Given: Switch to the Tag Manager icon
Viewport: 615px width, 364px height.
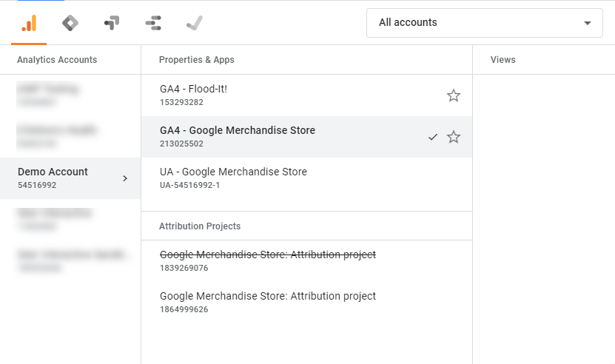Looking at the screenshot, I should pos(70,23).
